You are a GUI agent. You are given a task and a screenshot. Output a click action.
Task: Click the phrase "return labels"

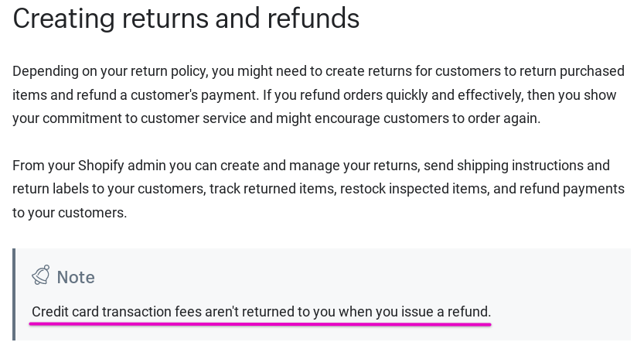pos(52,189)
